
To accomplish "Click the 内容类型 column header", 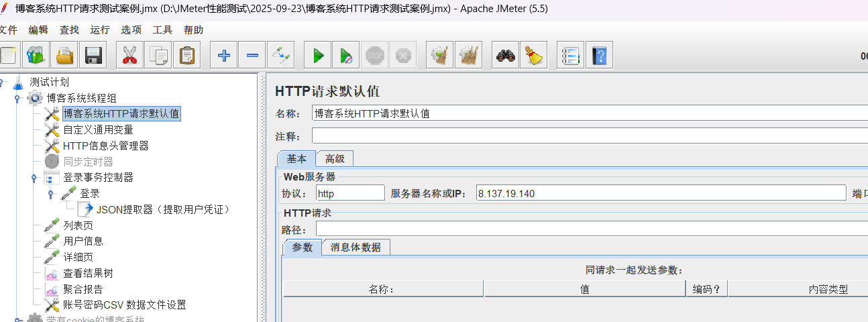I will tap(798, 289).
